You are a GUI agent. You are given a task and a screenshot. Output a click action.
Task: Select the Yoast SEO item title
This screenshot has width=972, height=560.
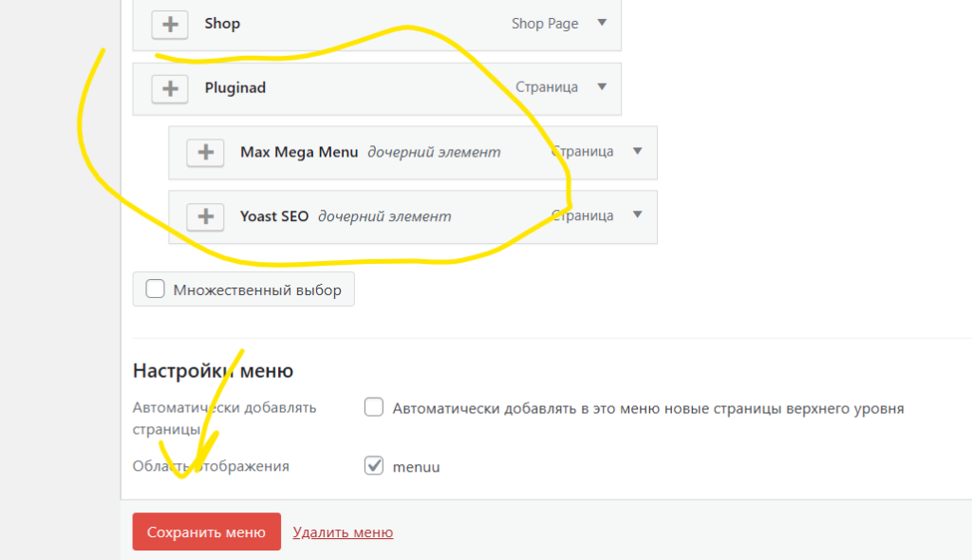[x=274, y=215]
